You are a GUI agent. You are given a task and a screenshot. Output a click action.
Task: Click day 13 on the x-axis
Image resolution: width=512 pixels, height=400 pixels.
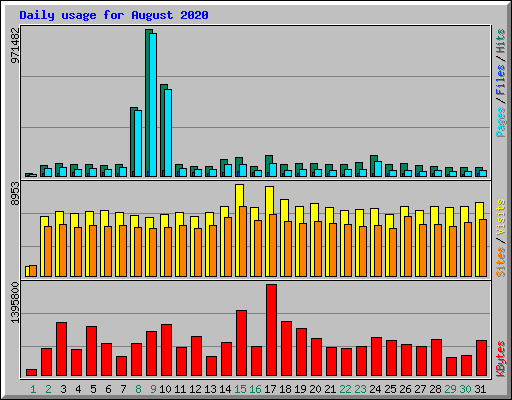tap(210, 389)
